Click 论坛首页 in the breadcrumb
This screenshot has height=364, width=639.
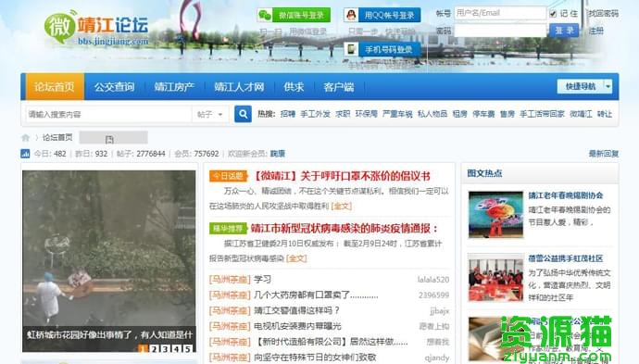[57, 137]
